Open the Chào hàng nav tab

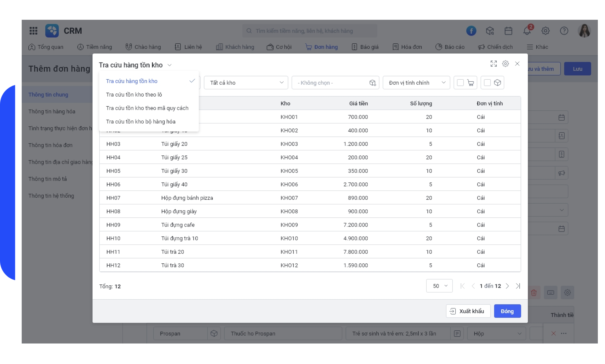[143, 47]
